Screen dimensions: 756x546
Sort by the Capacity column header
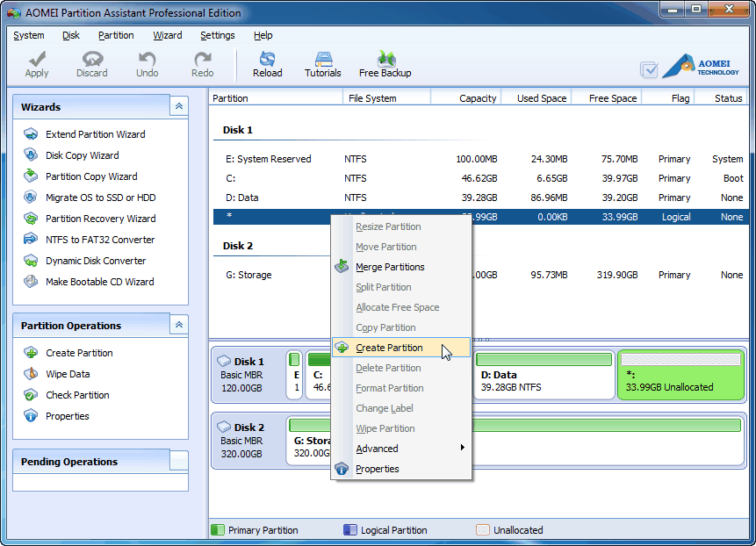465,97
